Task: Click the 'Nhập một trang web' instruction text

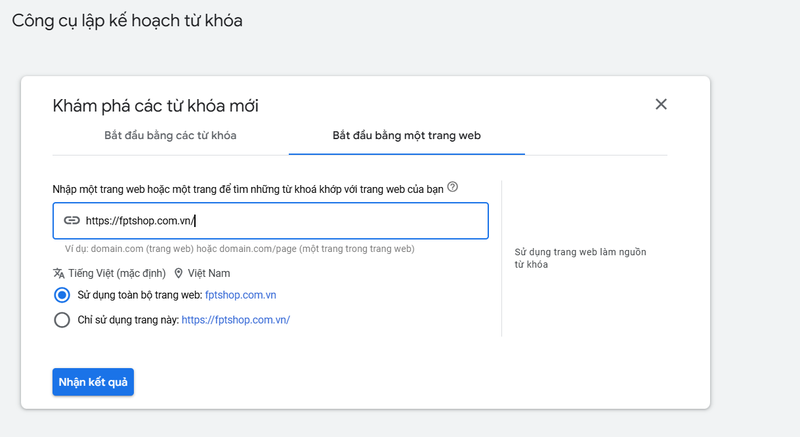Action: (x=248, y=189)
